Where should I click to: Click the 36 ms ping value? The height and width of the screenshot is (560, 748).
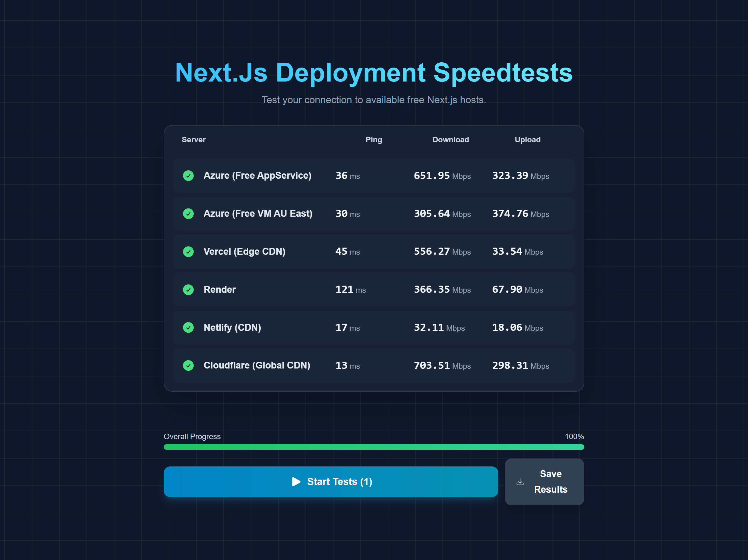point(348,176)
